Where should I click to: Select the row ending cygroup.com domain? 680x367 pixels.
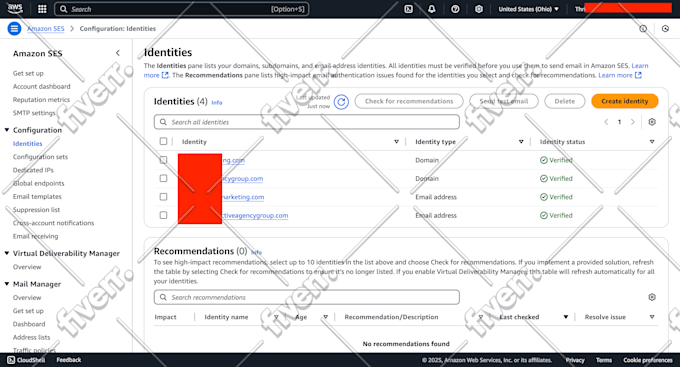coord(163,178)
